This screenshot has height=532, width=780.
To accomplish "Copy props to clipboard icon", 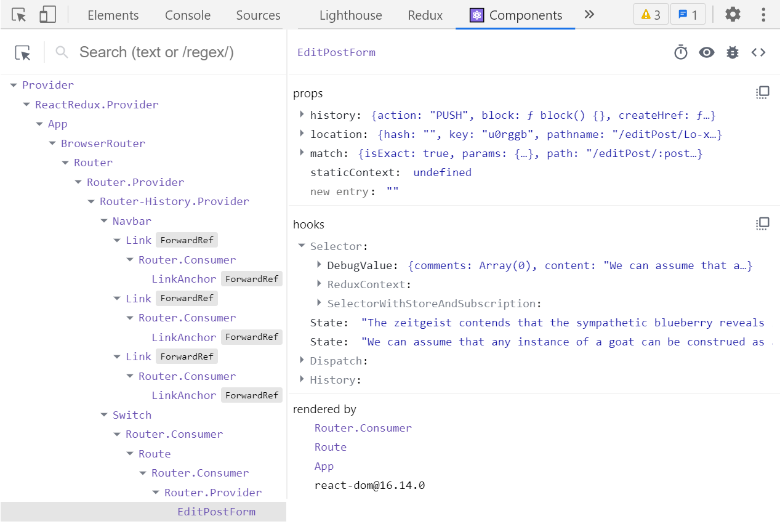I will (763, 93).
